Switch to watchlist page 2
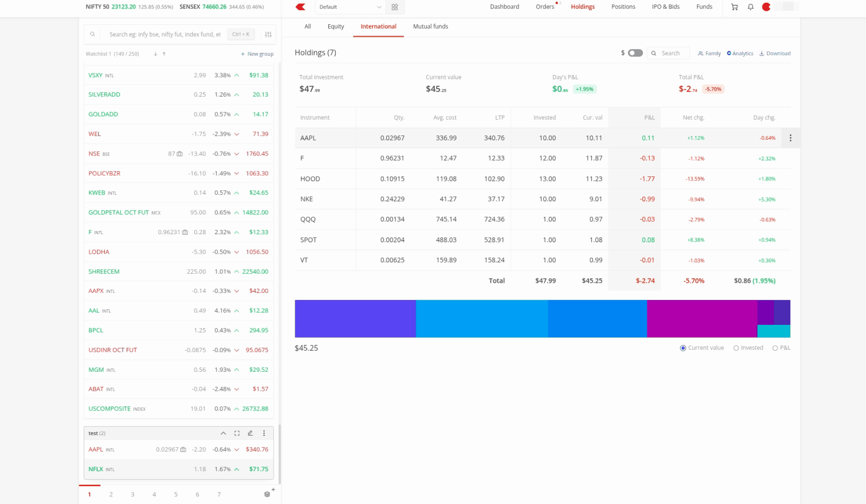 pyautogui.click(x=111, y=494)
